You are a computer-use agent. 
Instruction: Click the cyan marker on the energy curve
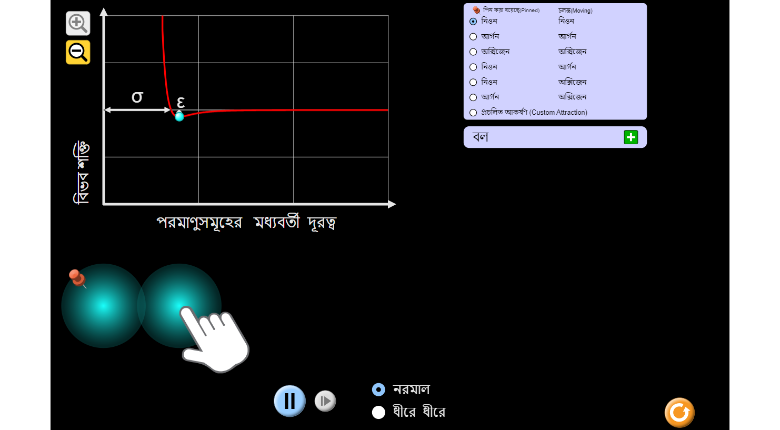point(179,116)
